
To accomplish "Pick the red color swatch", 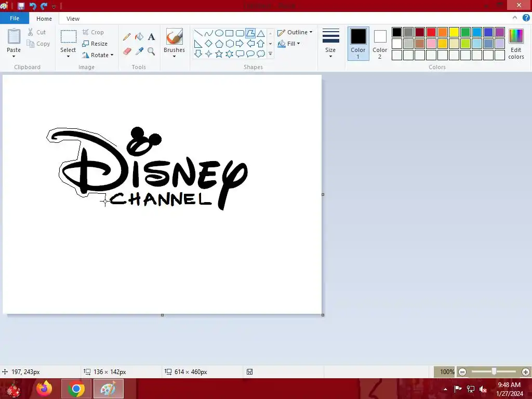I will [x=431, y=32].
